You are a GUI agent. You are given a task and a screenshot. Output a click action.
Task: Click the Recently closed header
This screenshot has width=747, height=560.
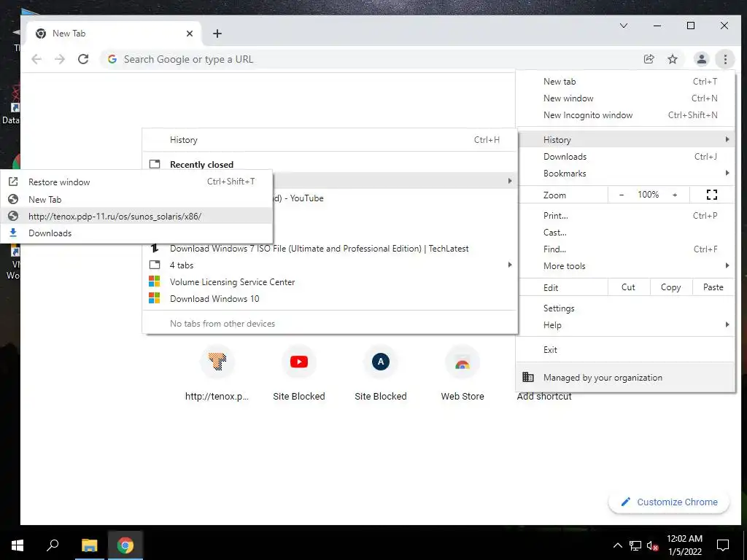201,164
